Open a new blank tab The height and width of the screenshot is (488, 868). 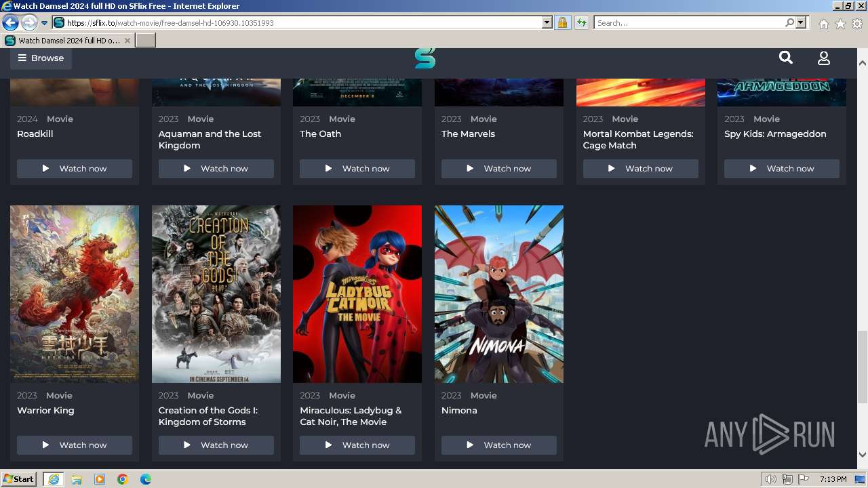(146, 40)
